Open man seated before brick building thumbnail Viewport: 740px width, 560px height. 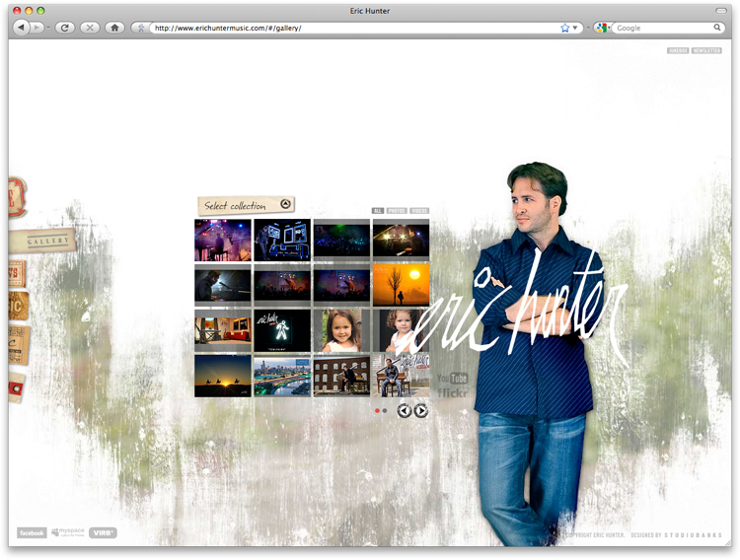tap(341, 376)
